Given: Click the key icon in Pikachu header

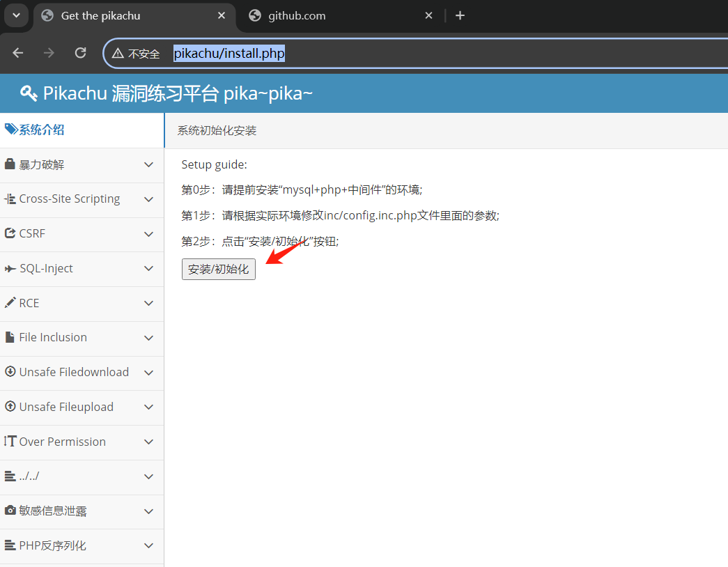Looking at the screenshot, I should (x=29, y=93).
